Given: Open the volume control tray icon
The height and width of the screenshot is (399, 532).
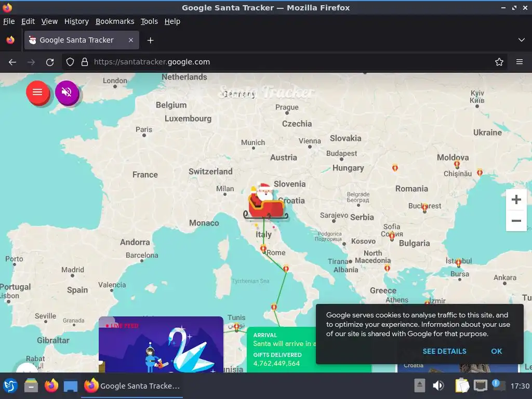Looking at the screenshot, I should coord(438,386).
